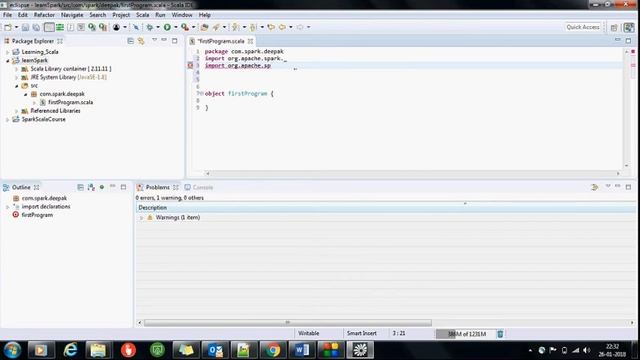Open dropdown arrow next to Run icon
Viewport: 640px width, 360px height.
[176, 27]
